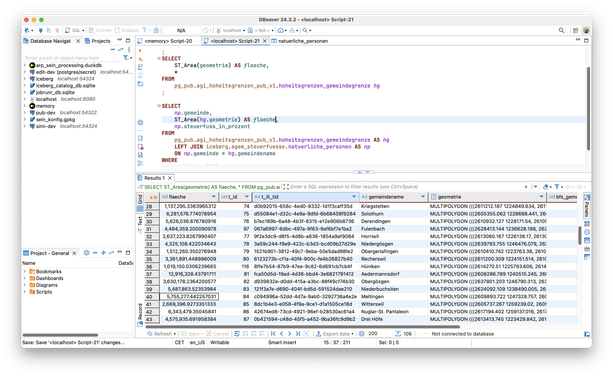Collapse the second SELECT statement fold
The image size is (613, 376).
click(x=159, y=106)
